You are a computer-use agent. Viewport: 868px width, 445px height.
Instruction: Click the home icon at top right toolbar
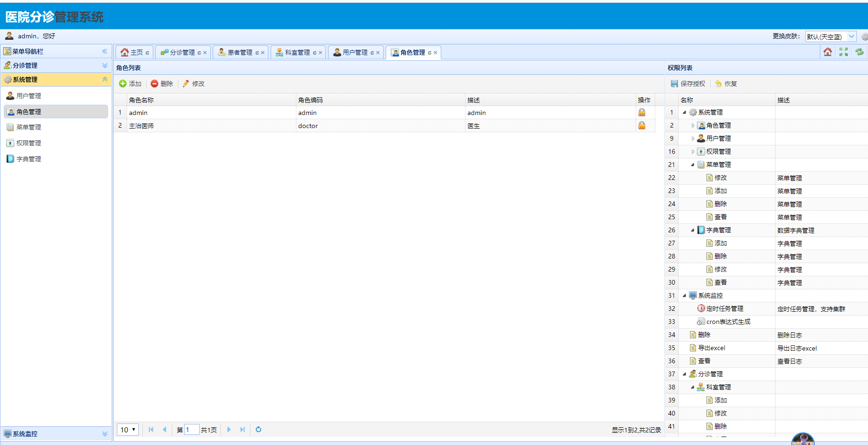pyautogui.click(x=827, y=52)
